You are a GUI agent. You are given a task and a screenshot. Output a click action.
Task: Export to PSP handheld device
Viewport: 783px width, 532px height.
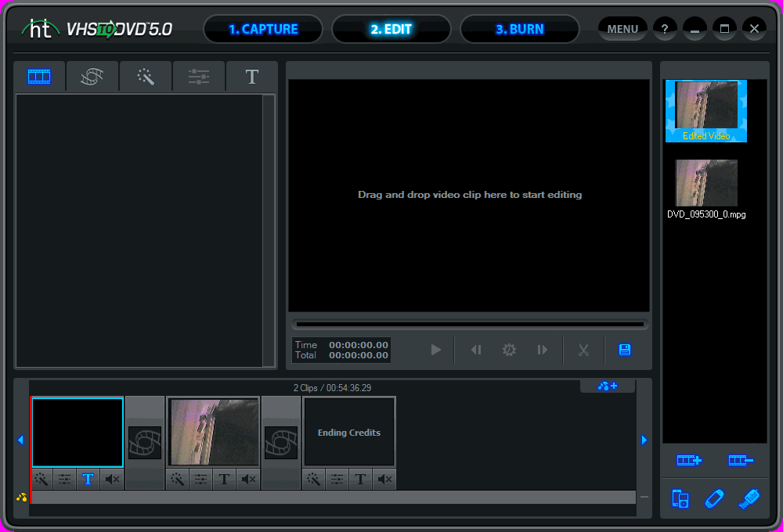click(x=715, y=498)
